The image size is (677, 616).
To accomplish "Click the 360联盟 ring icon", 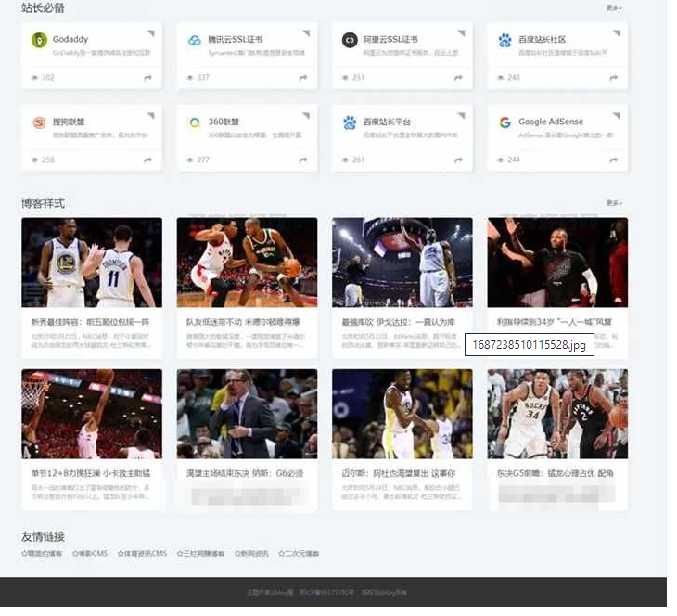I will [195, 122].
